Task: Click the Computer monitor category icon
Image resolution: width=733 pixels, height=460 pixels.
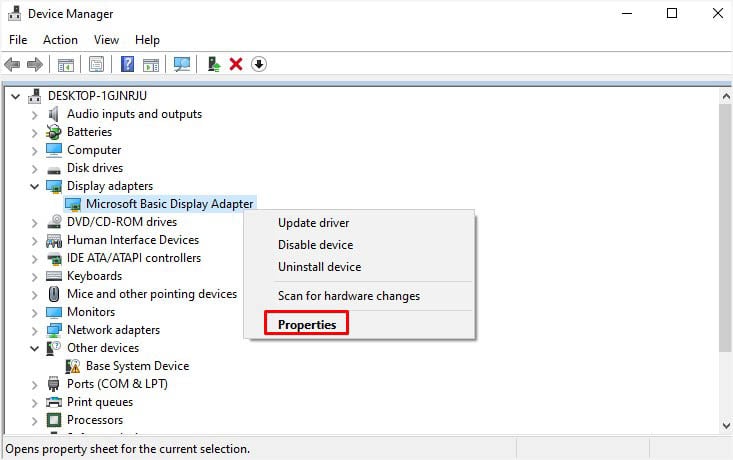Action: (x=54, y=150)
